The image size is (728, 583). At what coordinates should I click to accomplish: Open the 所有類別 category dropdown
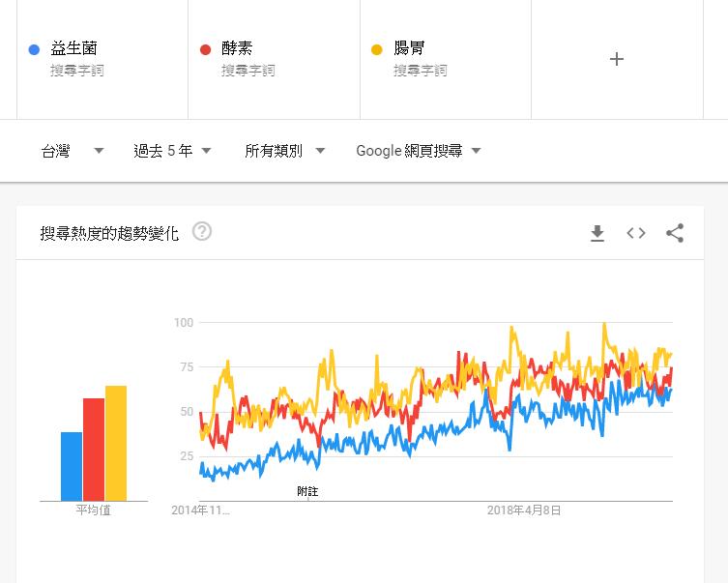click(x=284, y=151)
